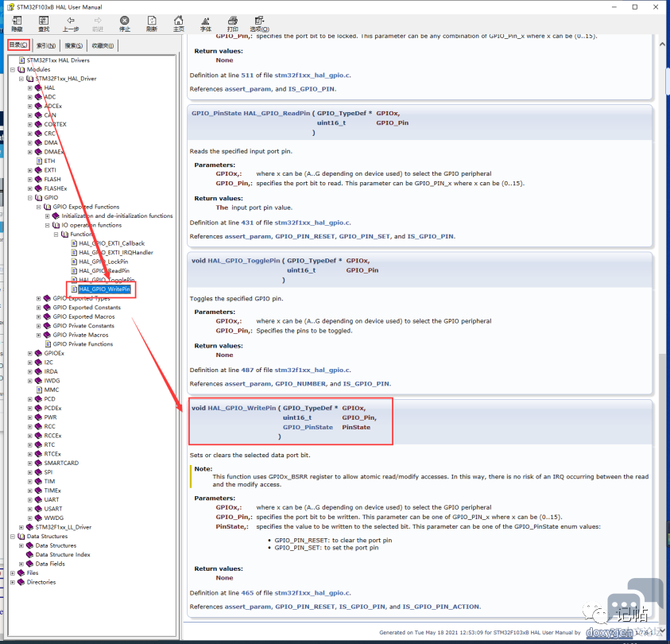Refresh page with the 刷新 icon
670x644 pixels.
click(x=152, y=24)
